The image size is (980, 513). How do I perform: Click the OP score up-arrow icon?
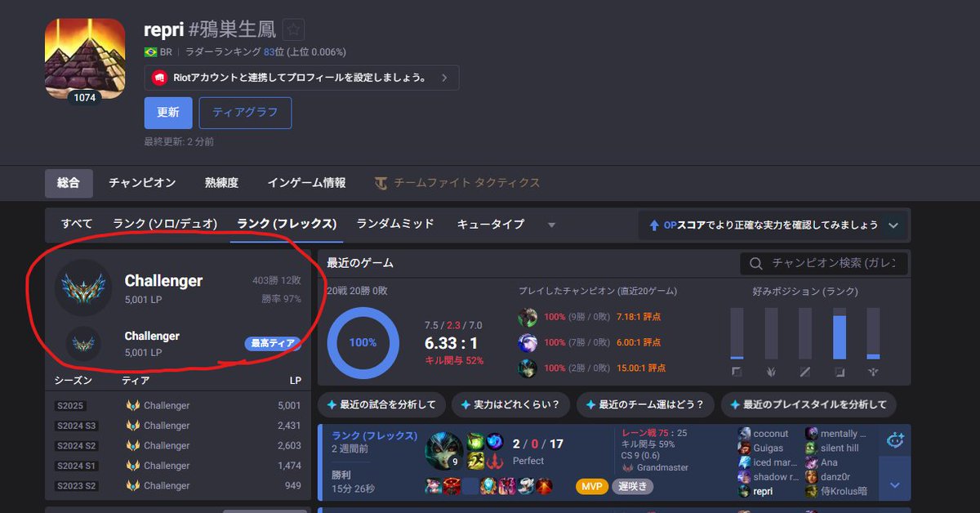654,225
